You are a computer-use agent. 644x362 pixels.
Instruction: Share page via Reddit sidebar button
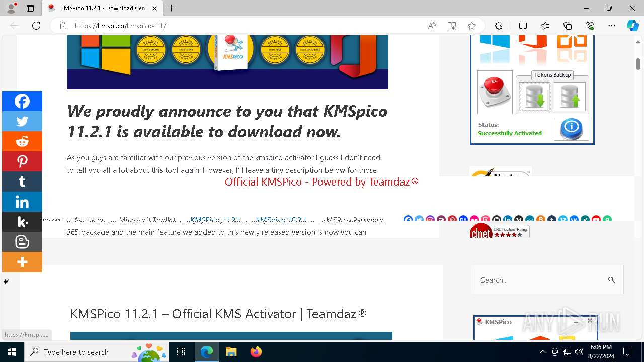22,141
